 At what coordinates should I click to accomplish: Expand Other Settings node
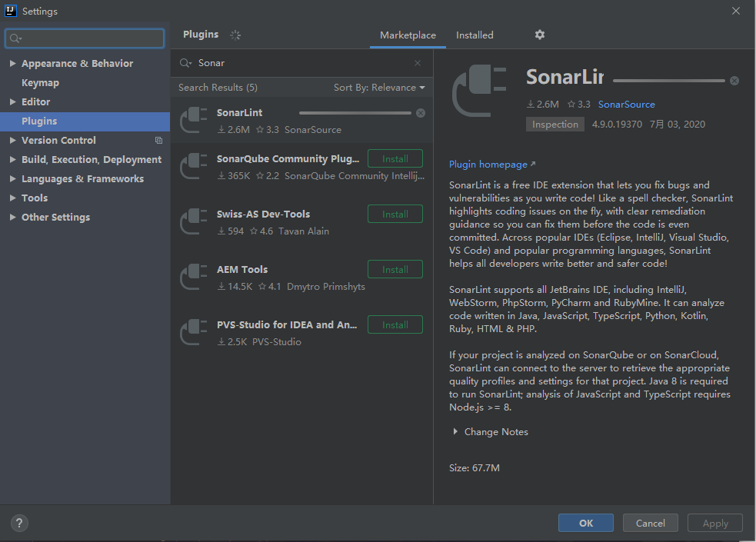point(13,218)
